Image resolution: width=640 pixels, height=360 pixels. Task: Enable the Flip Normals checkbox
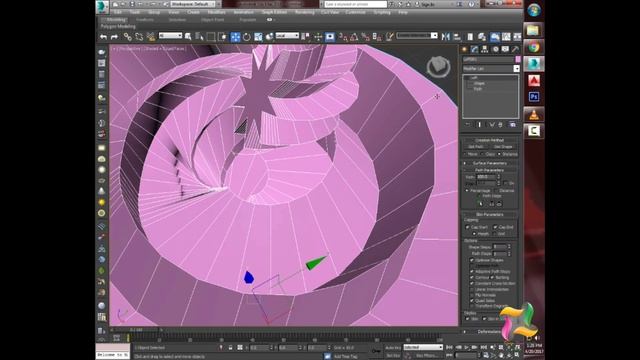click(472, 295)
